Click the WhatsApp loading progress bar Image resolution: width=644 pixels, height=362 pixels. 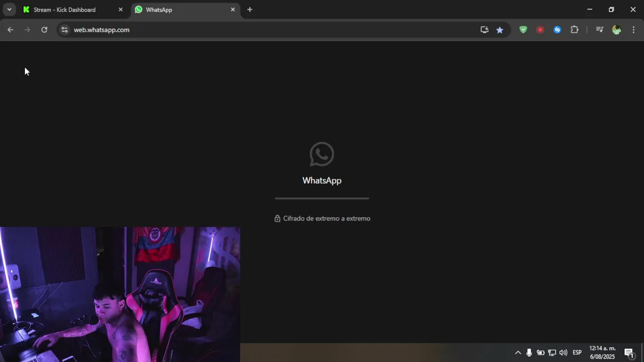[322, 199]
